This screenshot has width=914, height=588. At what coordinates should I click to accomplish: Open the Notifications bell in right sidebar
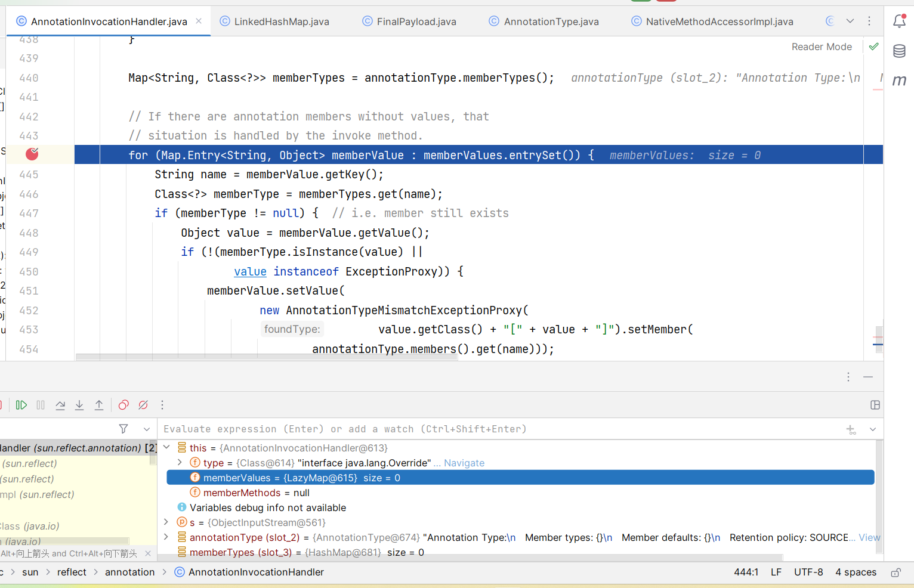[x=899, y=21]
